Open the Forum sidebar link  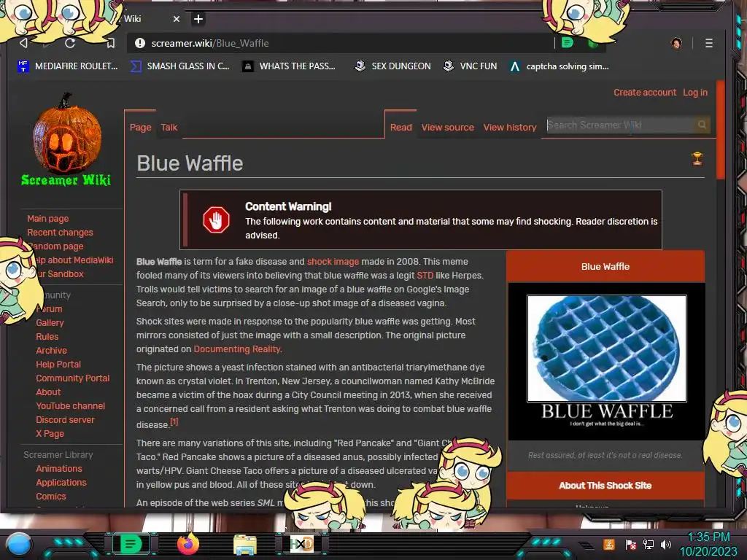coord(50,308)
